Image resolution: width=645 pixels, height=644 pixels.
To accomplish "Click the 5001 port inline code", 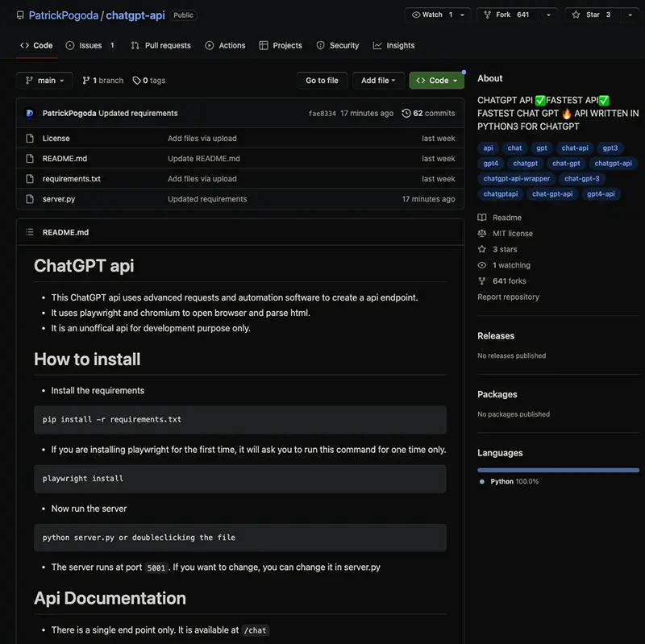I will 156,568.
